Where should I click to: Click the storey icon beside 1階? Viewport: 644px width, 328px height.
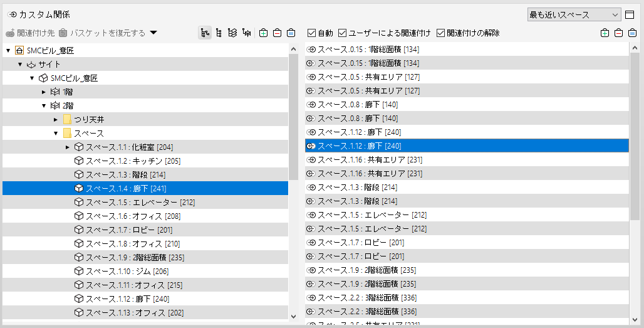55,92
